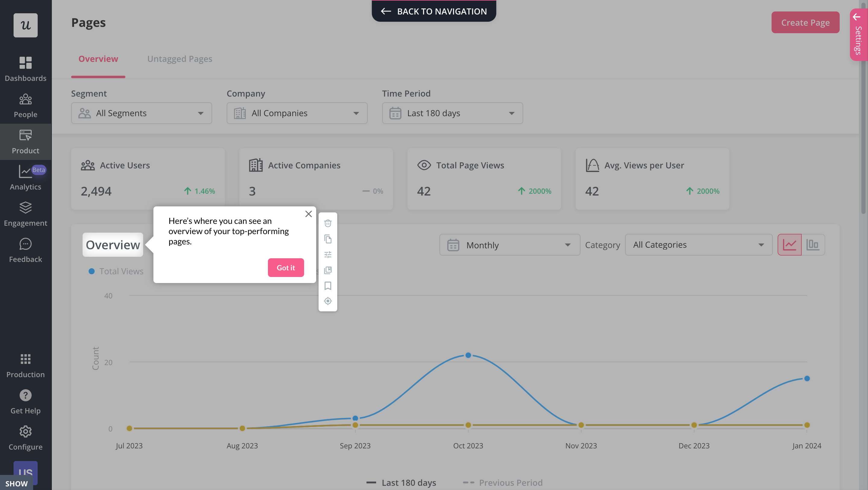Image resolution: width=868 pixels, height=490 pixels.
Task: Toggle the Total Views series in the legend
Action: (116, 271)
